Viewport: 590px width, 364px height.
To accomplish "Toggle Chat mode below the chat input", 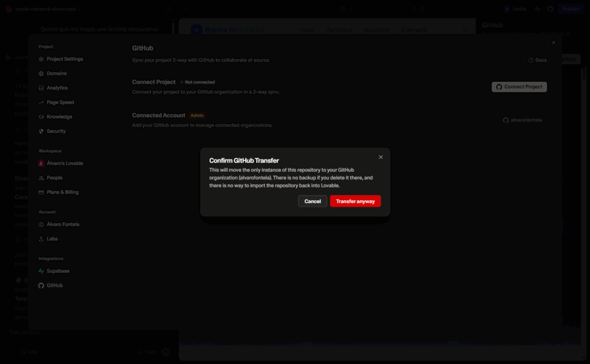I will click(146, 351).
